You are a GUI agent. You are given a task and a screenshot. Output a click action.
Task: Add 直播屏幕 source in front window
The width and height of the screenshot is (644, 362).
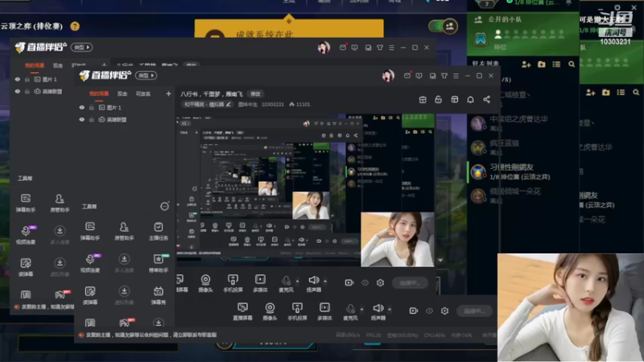[x=243, y=311]
